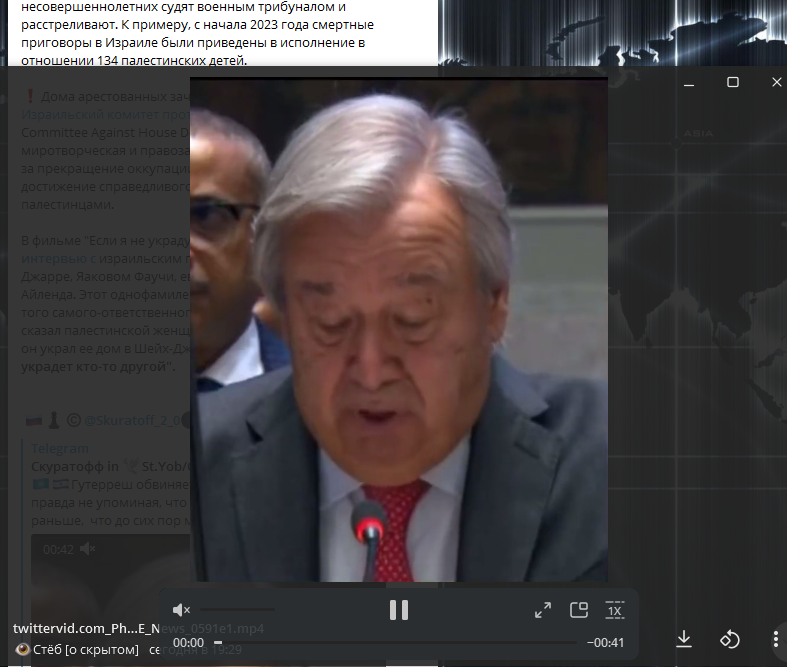
Task: Change the 1X playback speed
Action: click(x=615, y=610)
